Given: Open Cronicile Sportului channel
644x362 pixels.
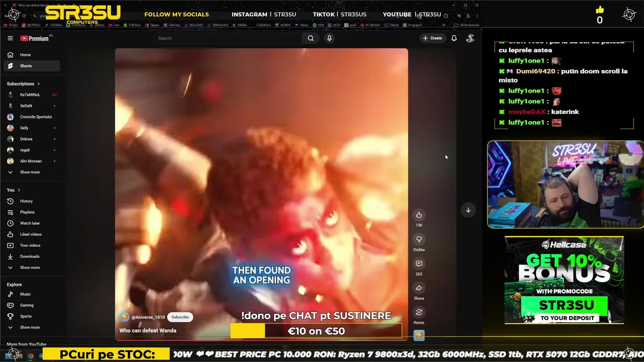Looking at the screenshot, I should (x=32, y=117).
